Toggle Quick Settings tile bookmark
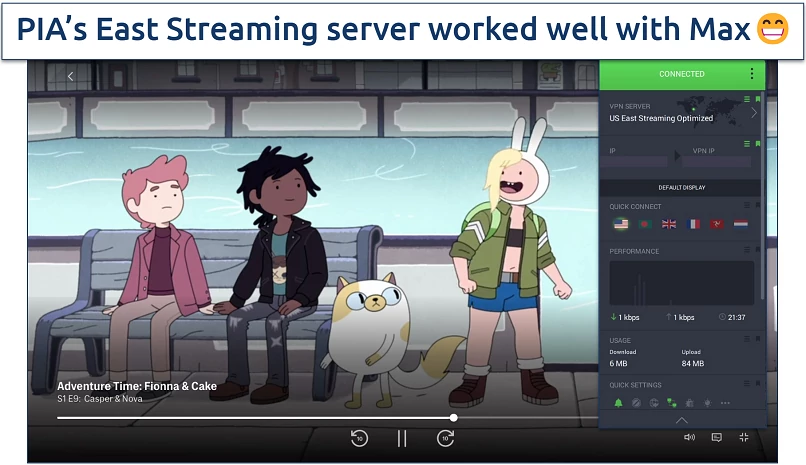 point(758,384)
